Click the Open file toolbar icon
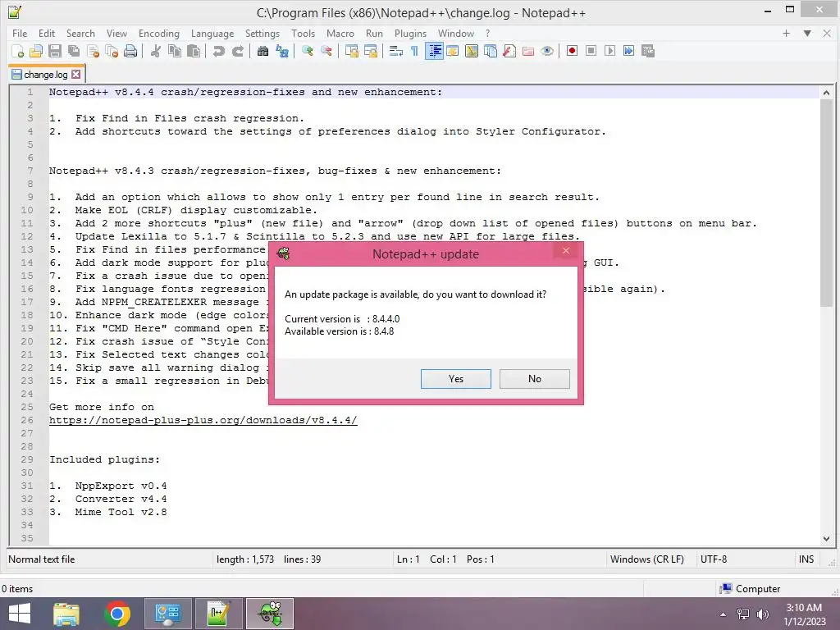Viewport: 840px width, 630px height. (36, 51)
